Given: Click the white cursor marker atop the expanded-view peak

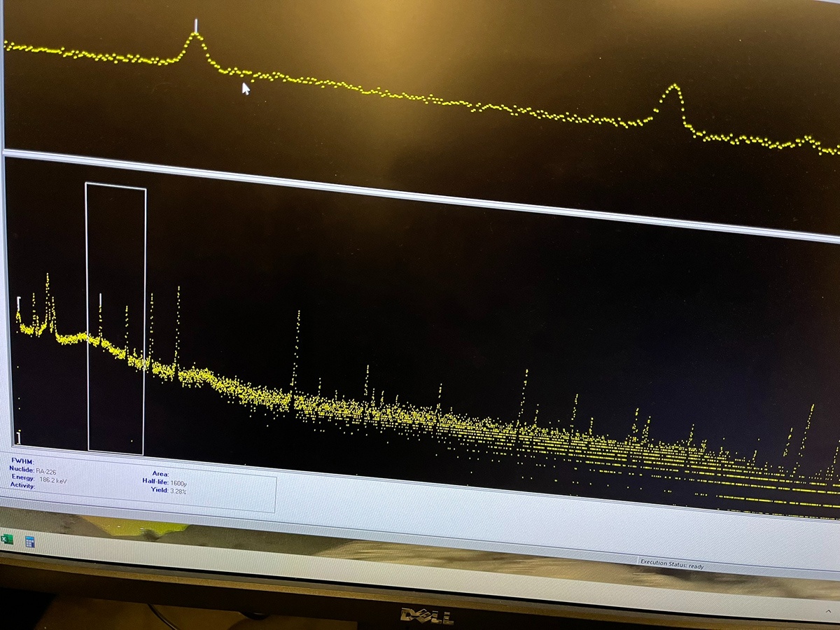Looking at the screenshot, I should 196,26.
